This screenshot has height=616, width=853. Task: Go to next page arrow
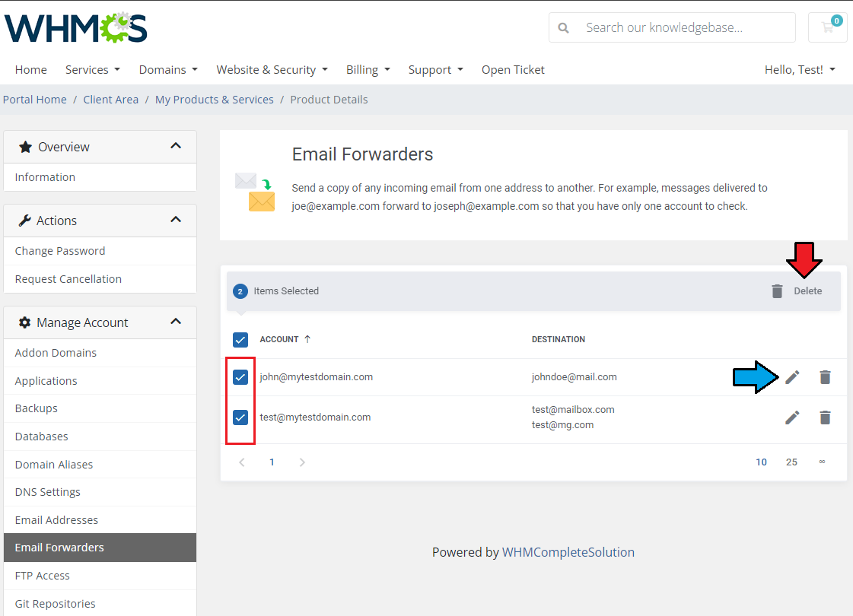302,462
